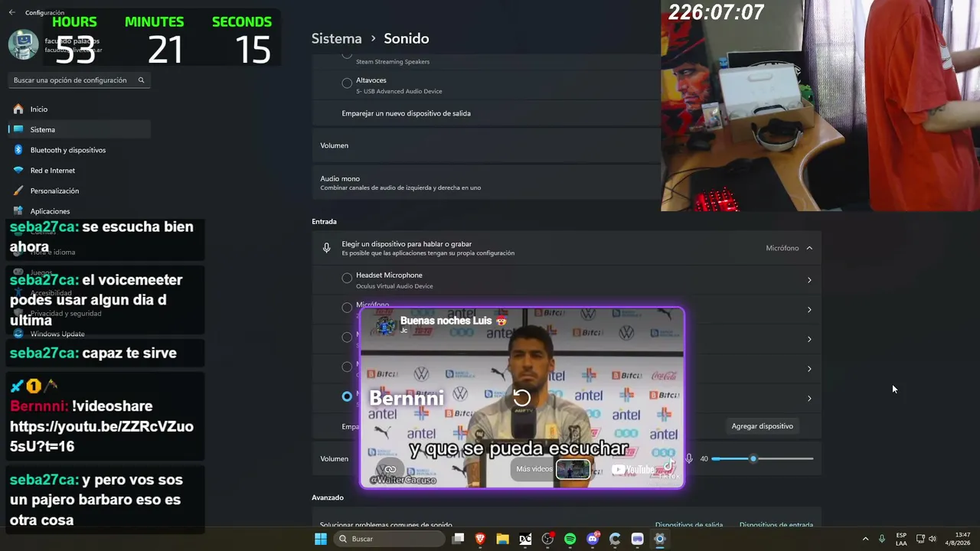Click the microphone icon in the system tray
Image resolution: width=980 pixels, height=551 pixels.
pos(882,539)
